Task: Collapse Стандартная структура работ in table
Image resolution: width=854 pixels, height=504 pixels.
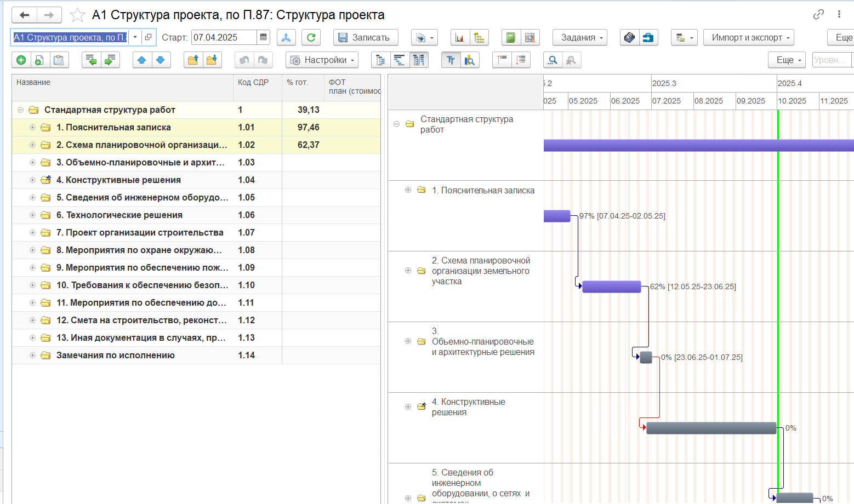Action: (x=20, y=110)
